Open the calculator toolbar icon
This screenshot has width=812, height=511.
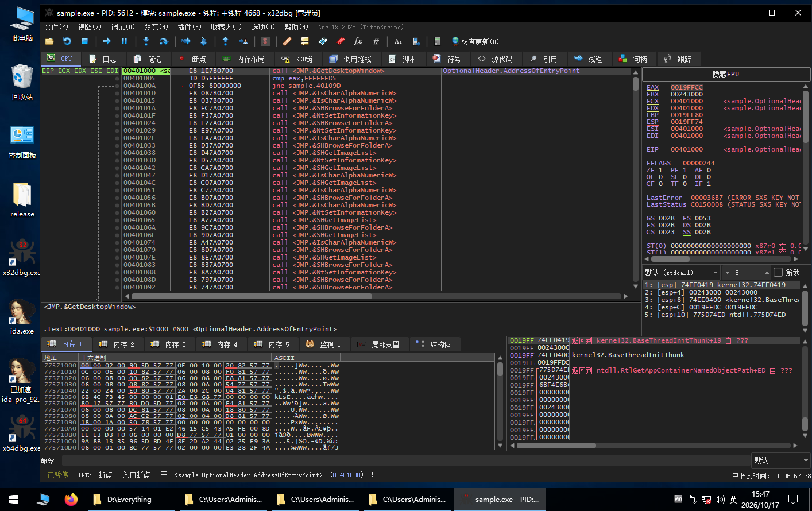437,41
